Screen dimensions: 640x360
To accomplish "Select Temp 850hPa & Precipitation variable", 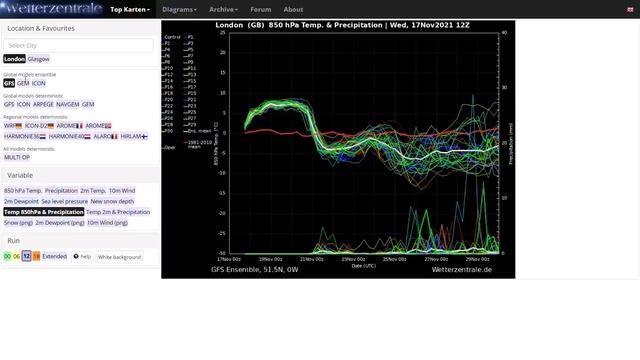I will click(x=44, y=212).
